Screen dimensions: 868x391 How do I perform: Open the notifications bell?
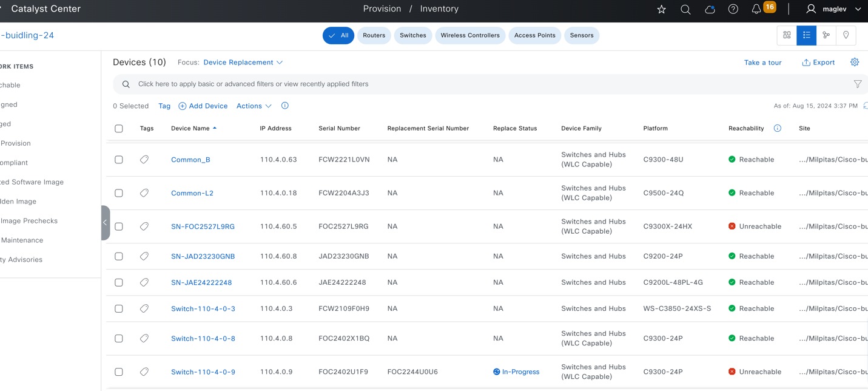coord(756,9)
